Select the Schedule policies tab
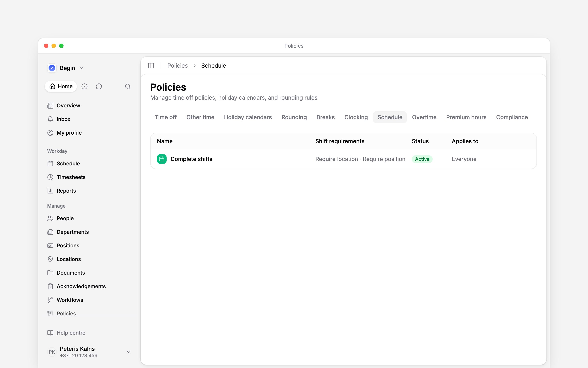The image size is (588, 368). [390, 117]
